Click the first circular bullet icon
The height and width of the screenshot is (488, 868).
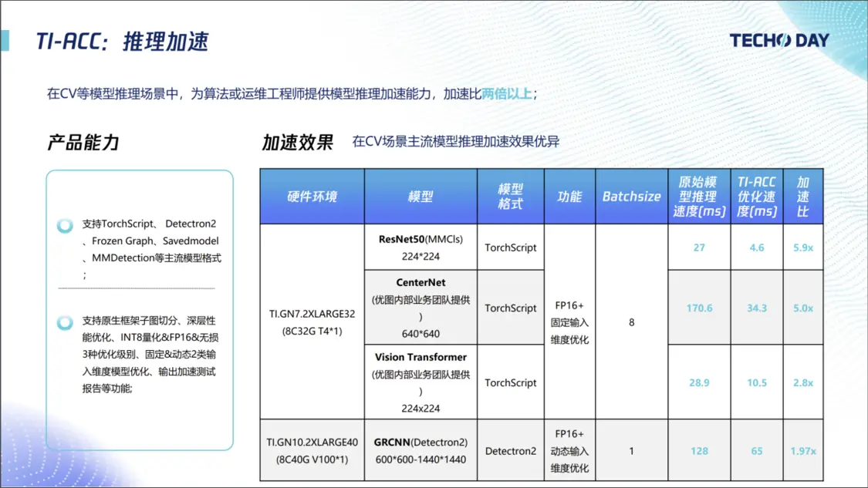pos(66,226)
